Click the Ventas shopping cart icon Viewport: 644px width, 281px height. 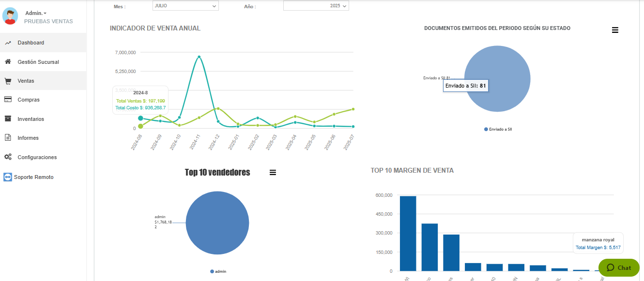pyautogui.click(x=8, y=81)
